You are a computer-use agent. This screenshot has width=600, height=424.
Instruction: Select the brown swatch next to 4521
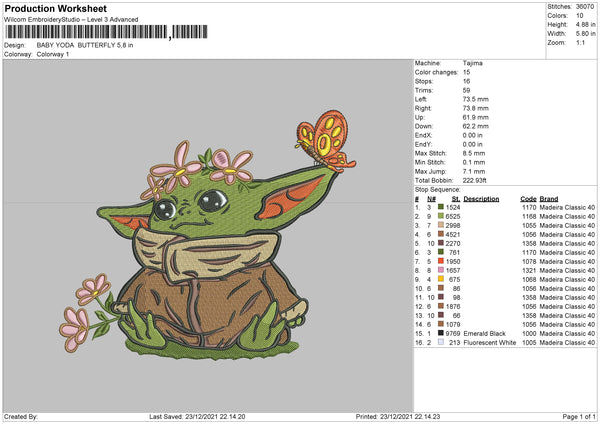441,234
